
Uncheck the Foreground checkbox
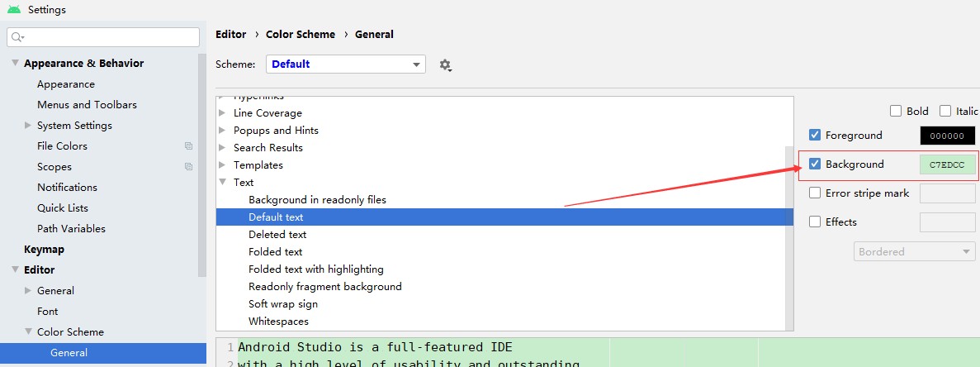(814, 135)
